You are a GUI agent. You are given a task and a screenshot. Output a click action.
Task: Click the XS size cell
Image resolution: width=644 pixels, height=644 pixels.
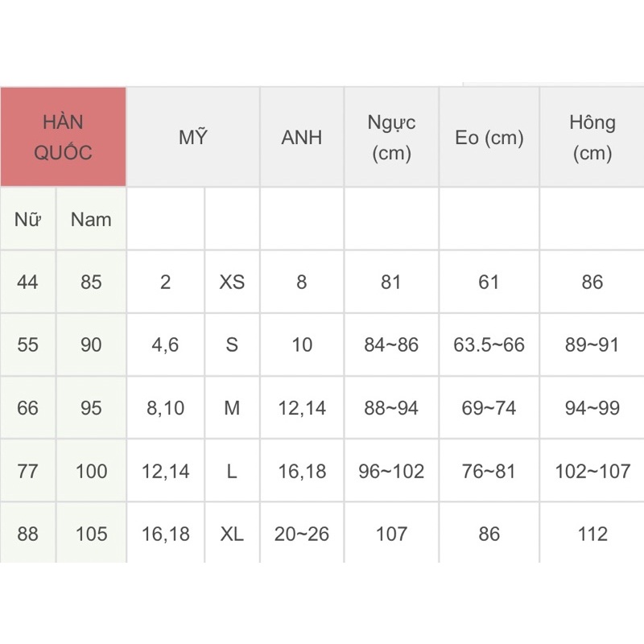point(232,282)
